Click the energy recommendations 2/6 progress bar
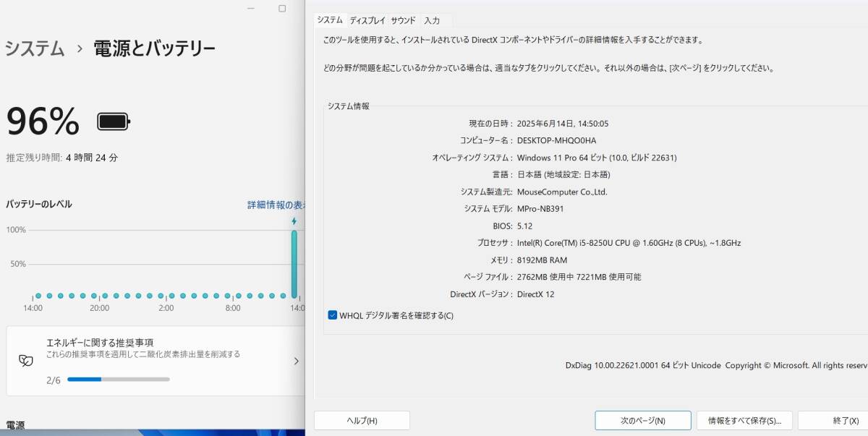 pos(119,379)
